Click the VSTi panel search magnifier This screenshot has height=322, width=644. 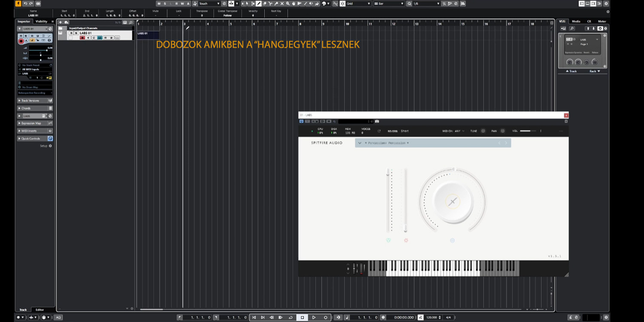pyautogui.click(x=572, y=28)
